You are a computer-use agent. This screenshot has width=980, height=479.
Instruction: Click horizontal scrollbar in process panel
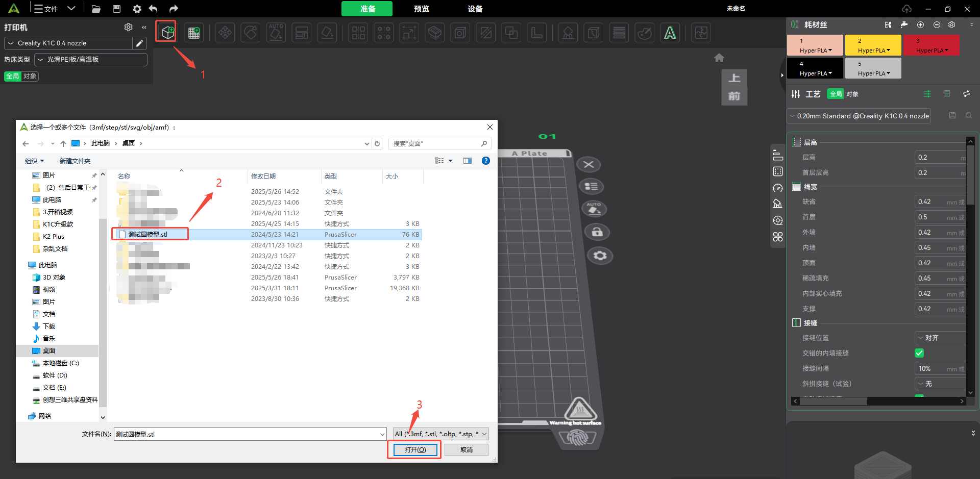click(x=834, y=401)
